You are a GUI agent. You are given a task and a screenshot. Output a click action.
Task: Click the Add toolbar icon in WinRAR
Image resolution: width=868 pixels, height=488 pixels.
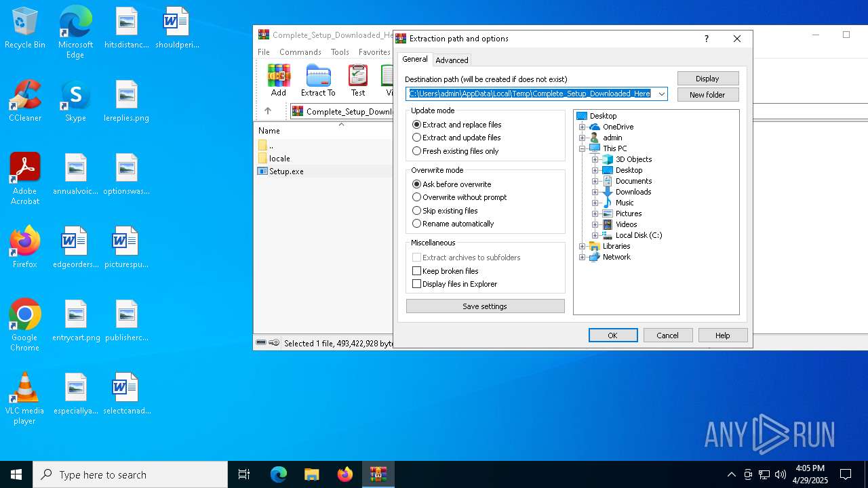(x=279, y=81)
